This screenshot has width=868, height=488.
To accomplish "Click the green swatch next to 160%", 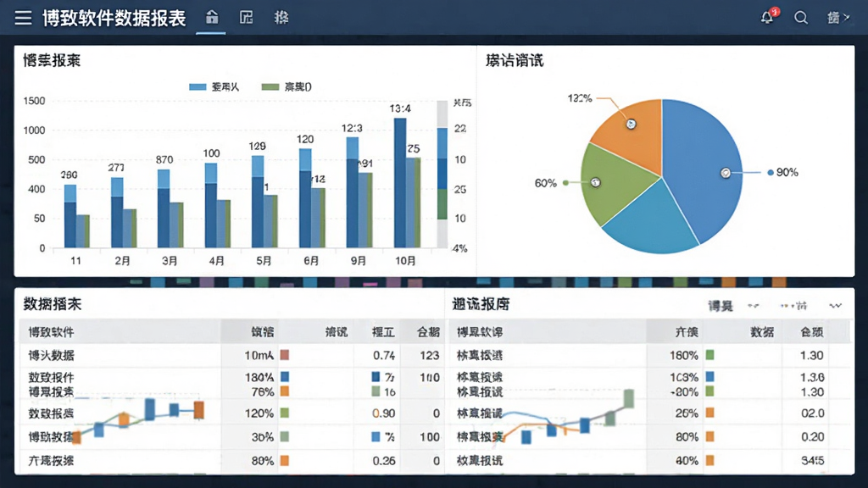I will coord(709,355).
